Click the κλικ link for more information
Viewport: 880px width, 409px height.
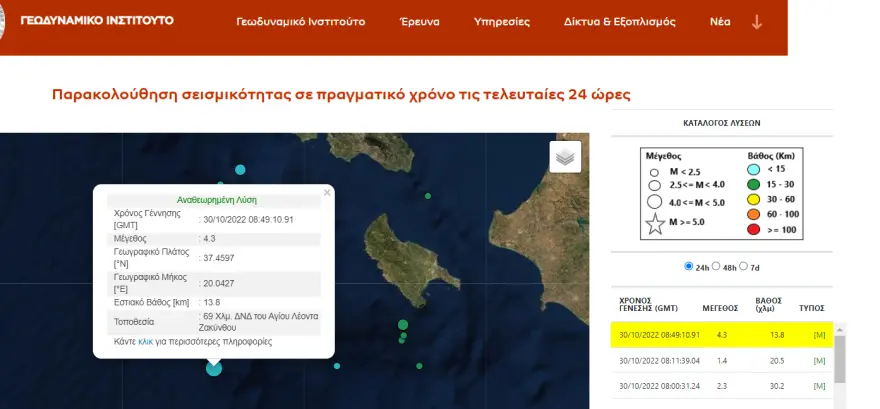point(145,341)
